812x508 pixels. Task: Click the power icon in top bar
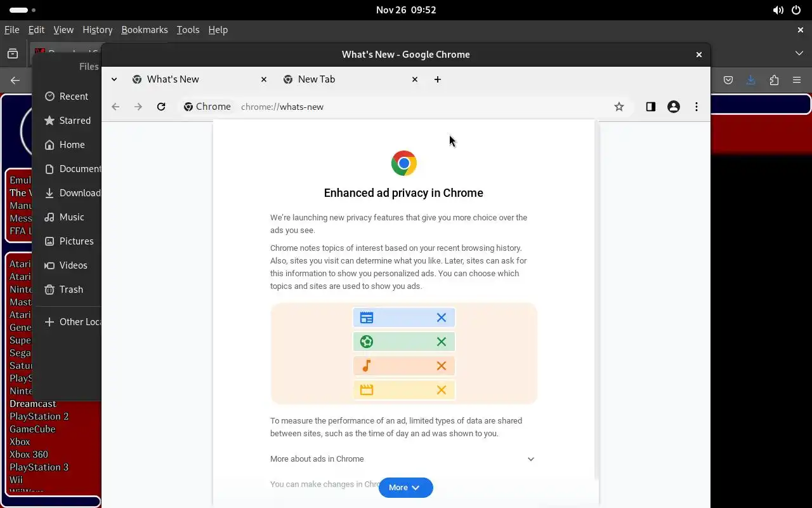coord(796,10)
